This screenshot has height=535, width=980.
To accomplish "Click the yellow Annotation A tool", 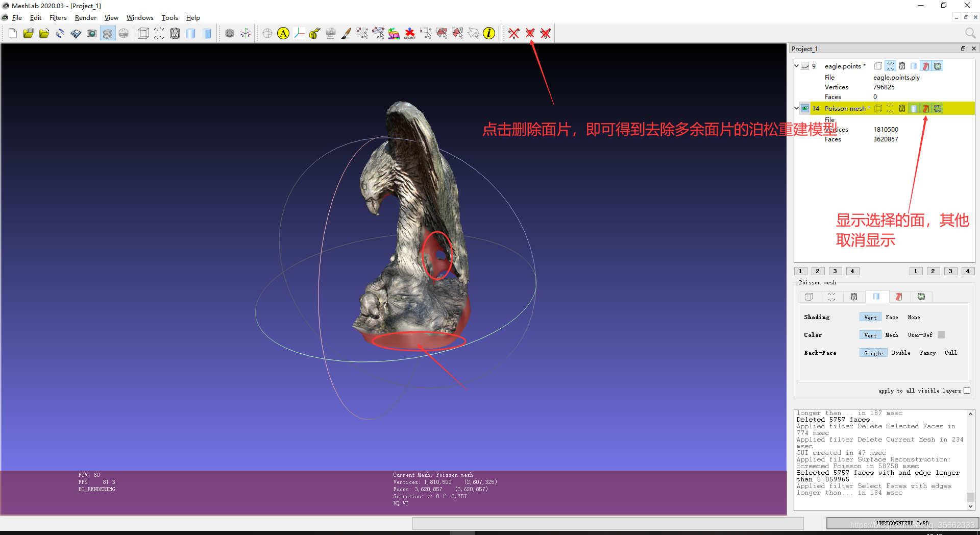I will [x=283, y=34].
